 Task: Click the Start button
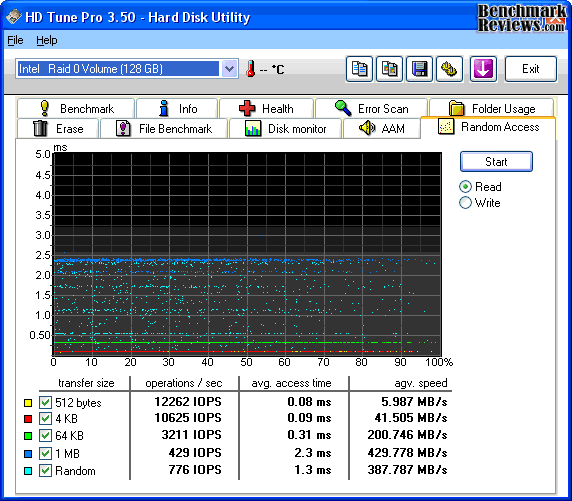pos(496,161)
